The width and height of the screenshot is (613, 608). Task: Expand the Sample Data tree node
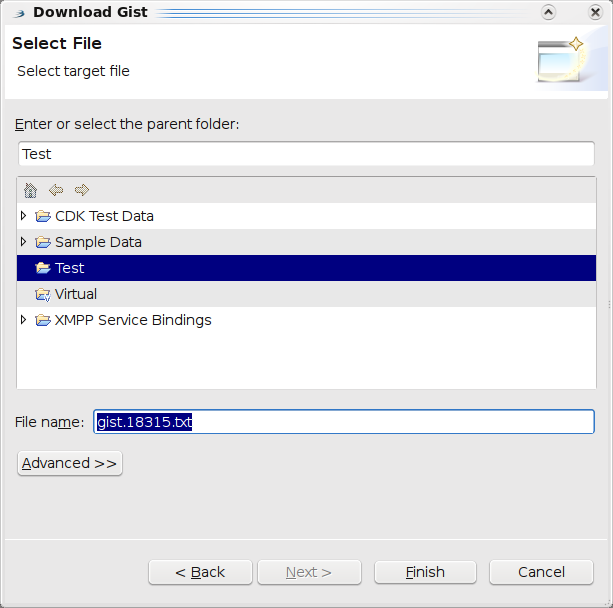(x=24, y=242)
